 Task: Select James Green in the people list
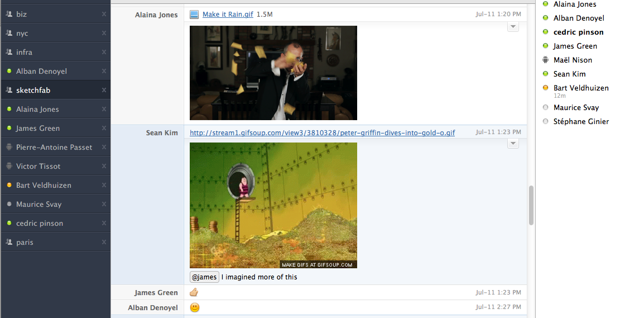(575, 46)
